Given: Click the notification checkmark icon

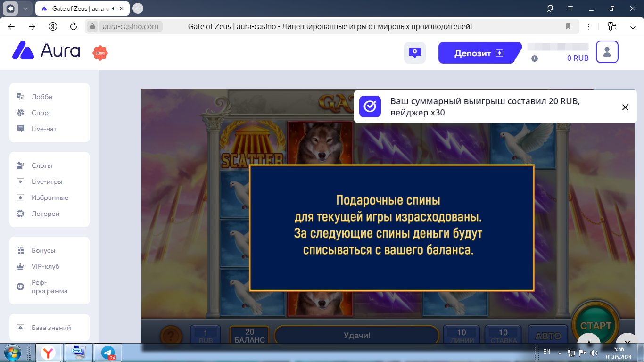Looking at the screenshot, I should (x=370, y=107).
